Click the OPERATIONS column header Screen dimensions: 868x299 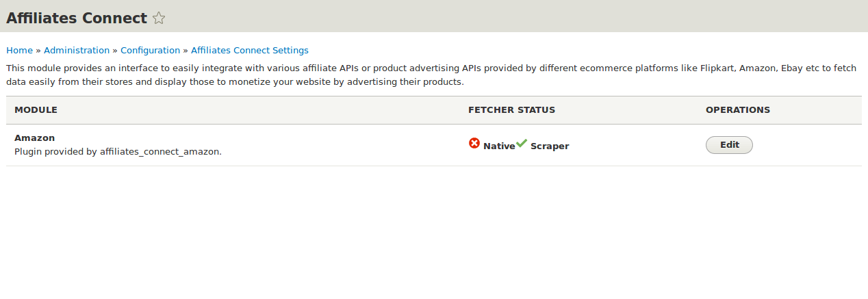pos(737,109)
